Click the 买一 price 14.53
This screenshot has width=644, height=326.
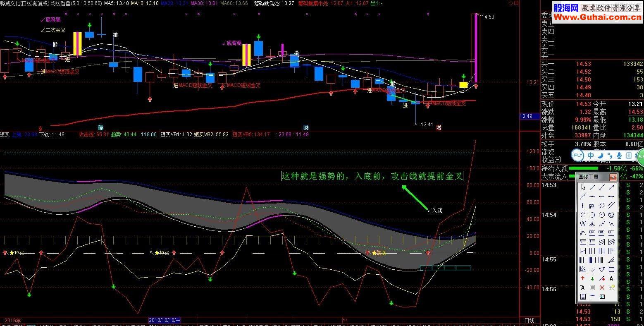[584, 64]
